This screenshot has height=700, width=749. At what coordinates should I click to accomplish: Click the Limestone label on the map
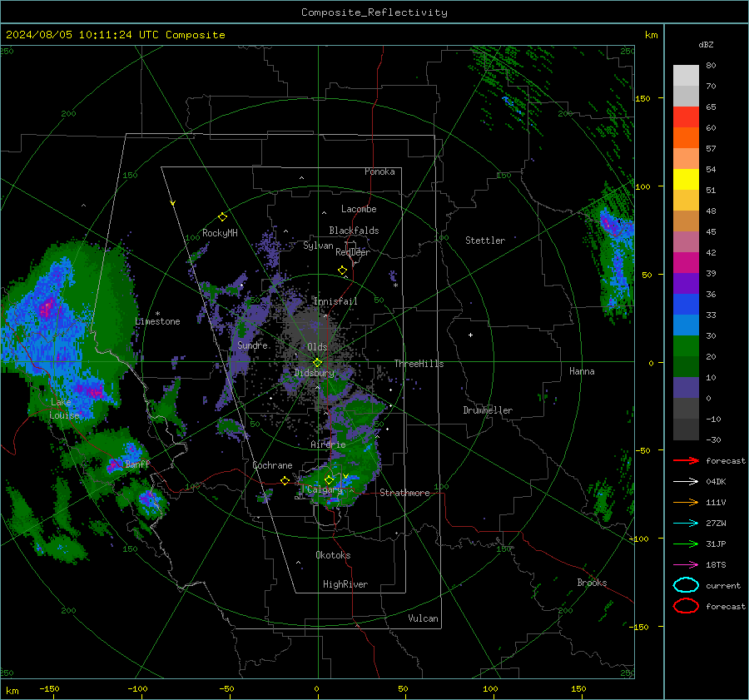(157, 321)
